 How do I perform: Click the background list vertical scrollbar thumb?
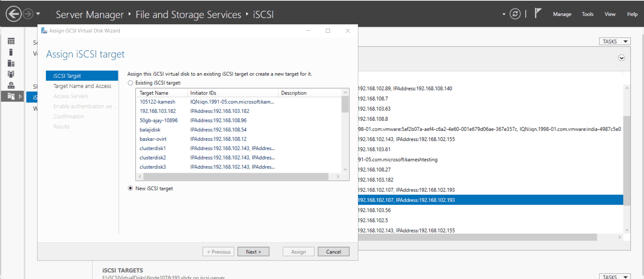(x=627, y=161)
